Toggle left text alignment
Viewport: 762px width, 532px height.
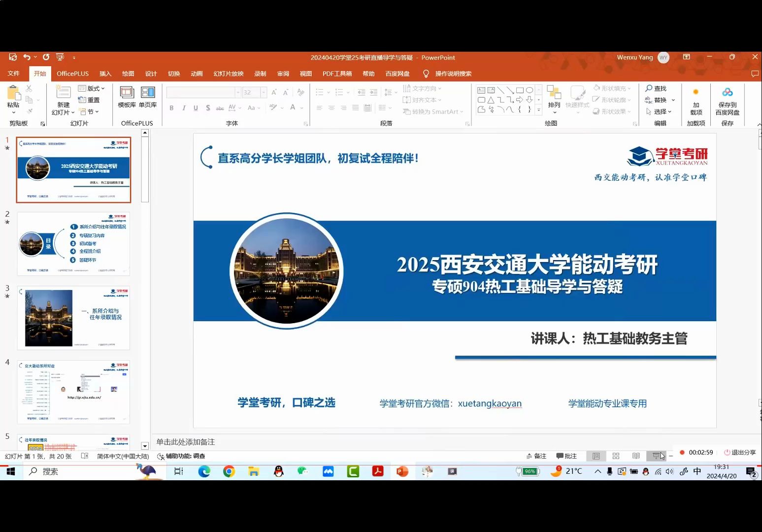click(x=319, y=108)
